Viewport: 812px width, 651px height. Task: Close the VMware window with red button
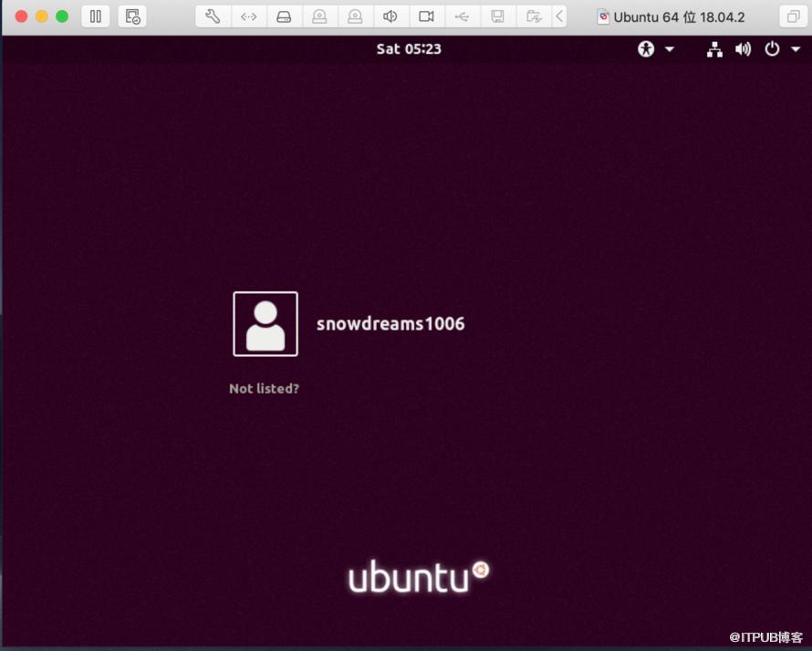coord(21,16)
